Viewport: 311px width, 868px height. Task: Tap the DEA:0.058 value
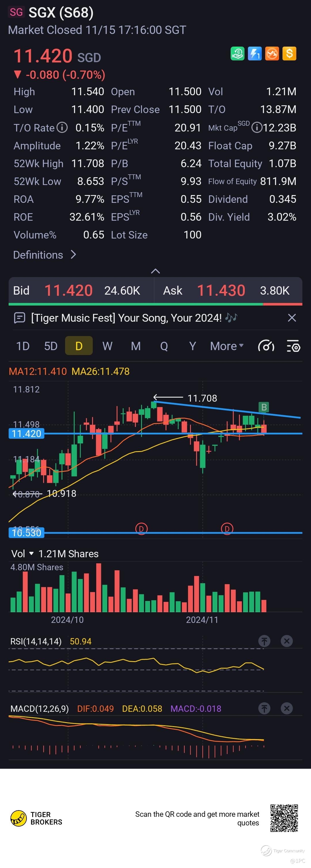pyautogui.click(x=142, y=709)
